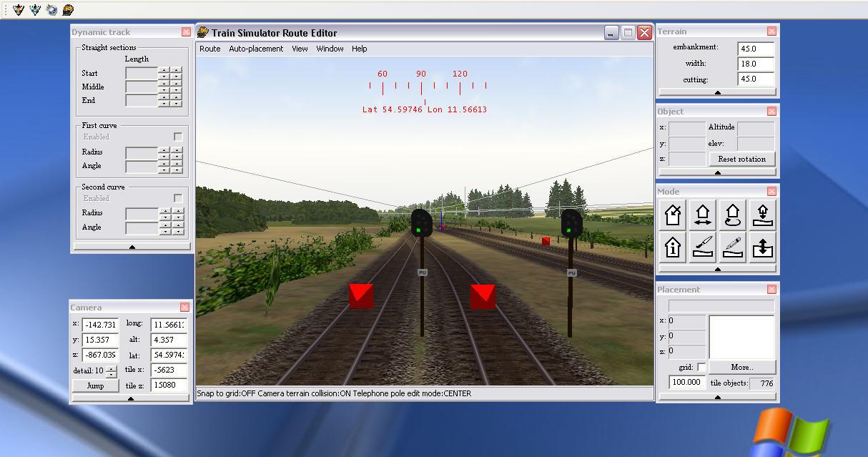Click the Camera z coordinate field
Screen dimensions: 868x457
tap(99, 355)
